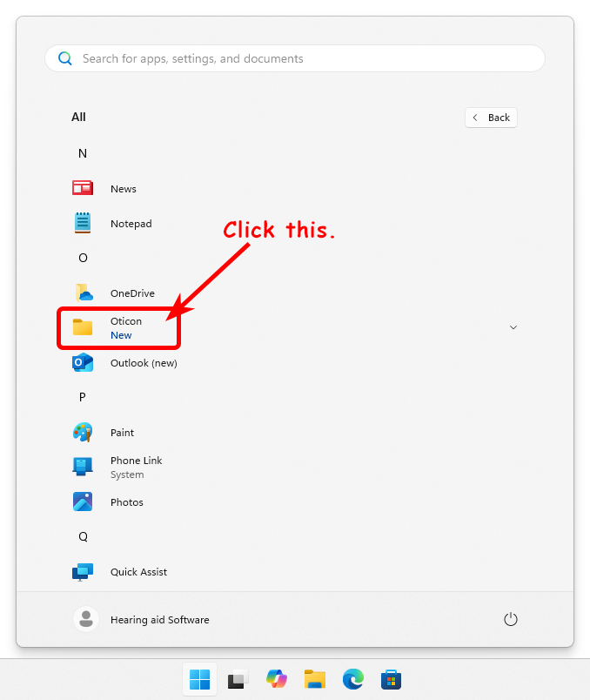The height and width of the screenshot is (700, 590).
Task: Launch the Paint app icon
Action: [x=83, y=432]
